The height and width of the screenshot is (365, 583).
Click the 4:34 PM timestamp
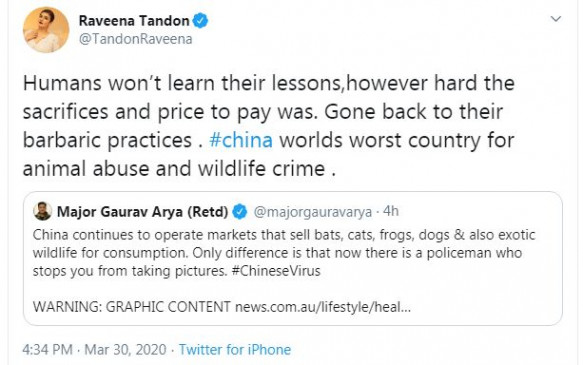[x=48, y=349]
